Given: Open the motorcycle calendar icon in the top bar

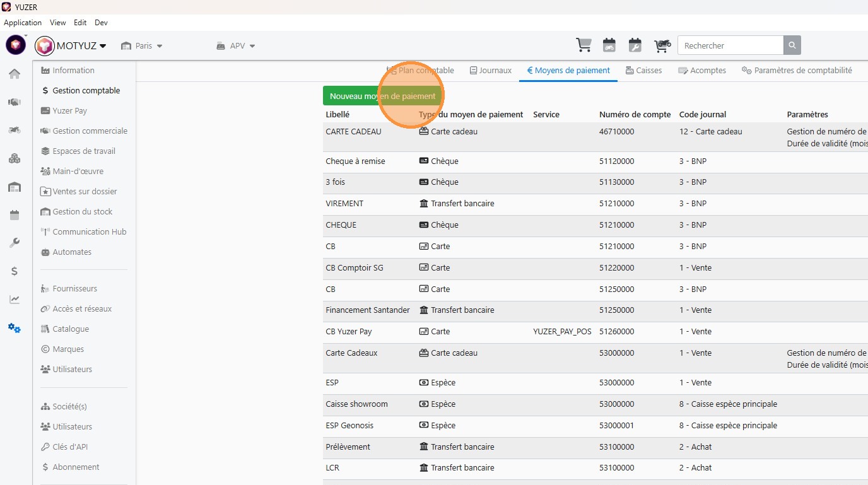Looking at the screenshot, I should [x=609, y=45].
